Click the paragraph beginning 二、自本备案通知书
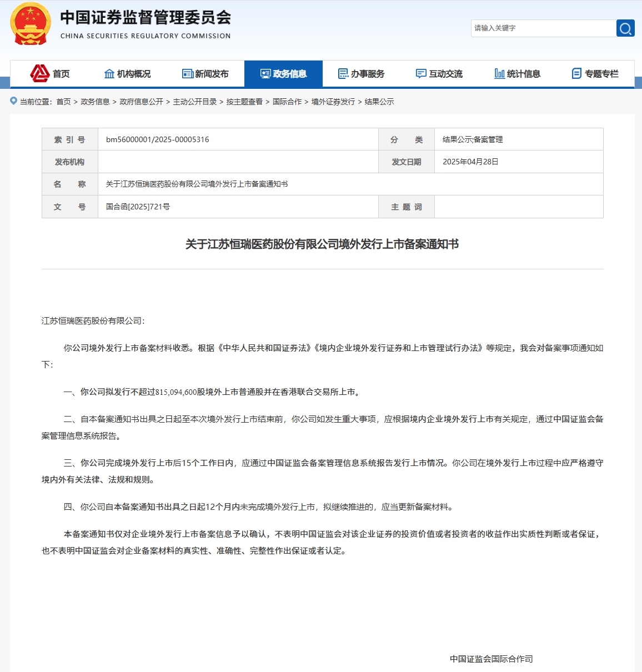The image size is (642, 672). click(322, 428)
